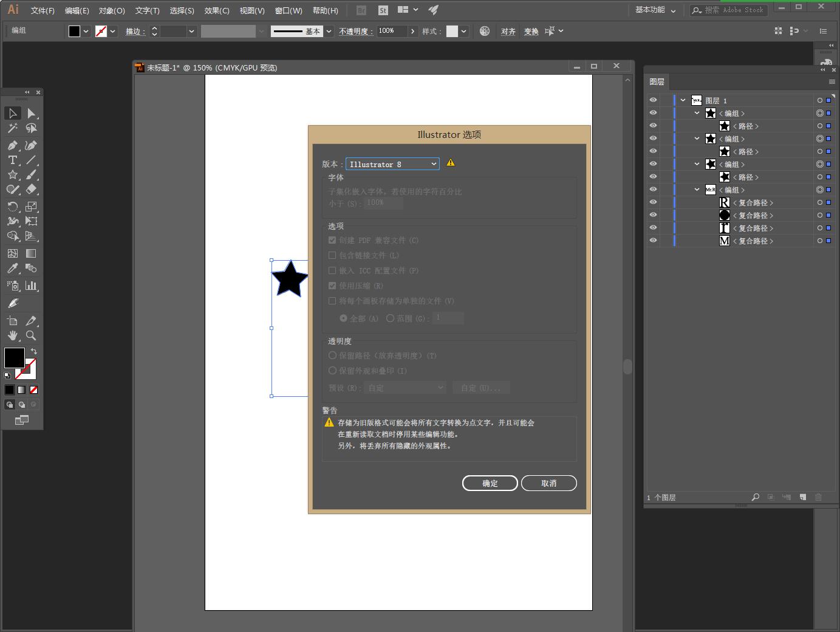Select the Zoom tool

tap(32, 335)
